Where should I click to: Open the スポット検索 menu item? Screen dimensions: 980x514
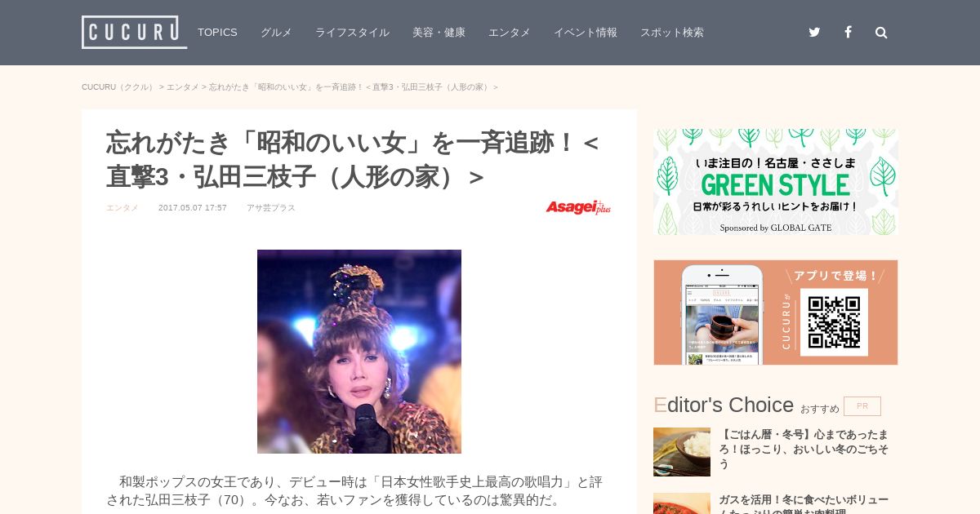[672, 33]
